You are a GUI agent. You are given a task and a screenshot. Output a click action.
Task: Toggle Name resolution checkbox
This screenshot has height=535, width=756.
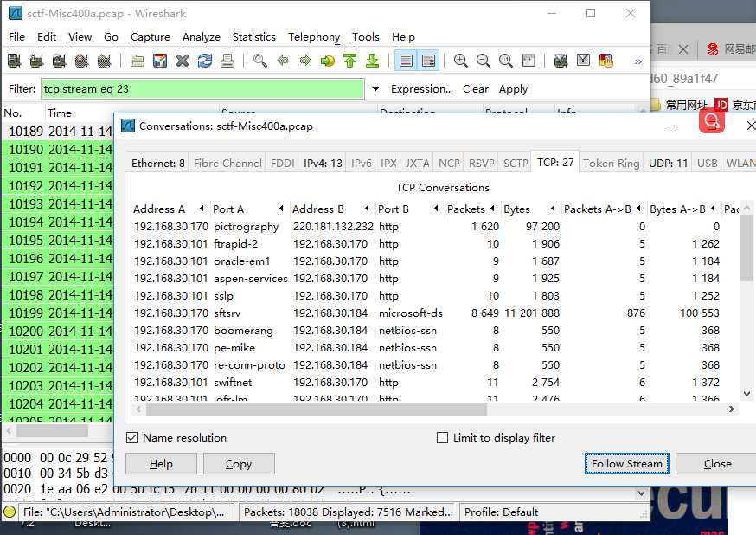coord(131,437)
